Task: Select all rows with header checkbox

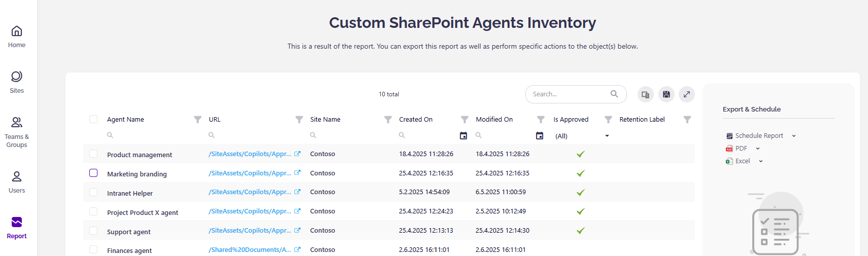Action: point(93,119)
